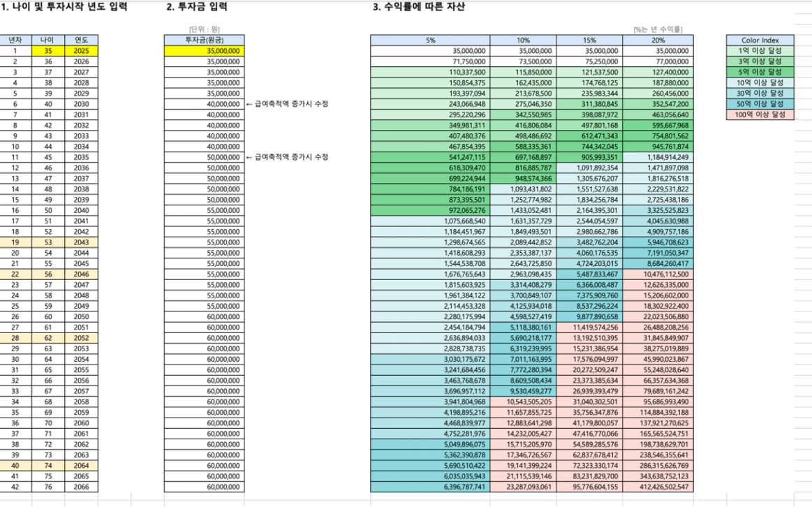Click the 100억 이상 달성 legend swatch
This screenshot has height=507, width=812.
pos(760,115)
